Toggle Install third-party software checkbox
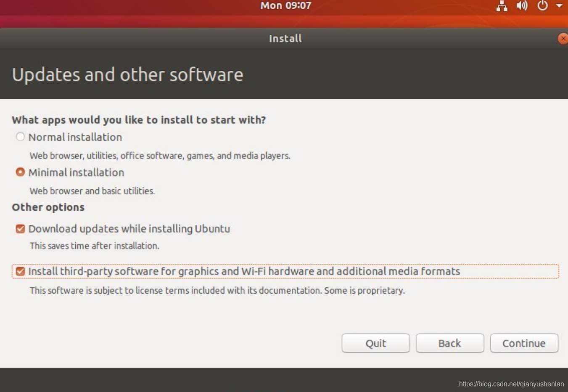 [20, 271]
